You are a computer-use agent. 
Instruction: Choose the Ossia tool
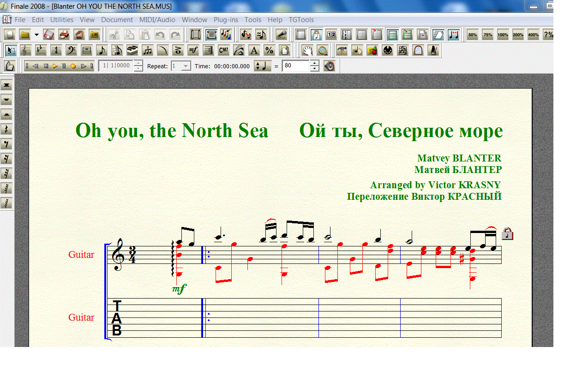click(403, 50)
